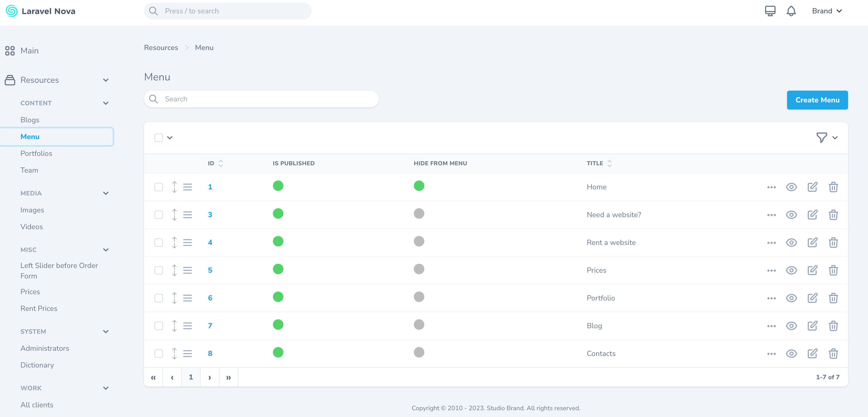Edit the Prices menu item
The width and height of the screenshot is (868, 417).
click(812, 270)
